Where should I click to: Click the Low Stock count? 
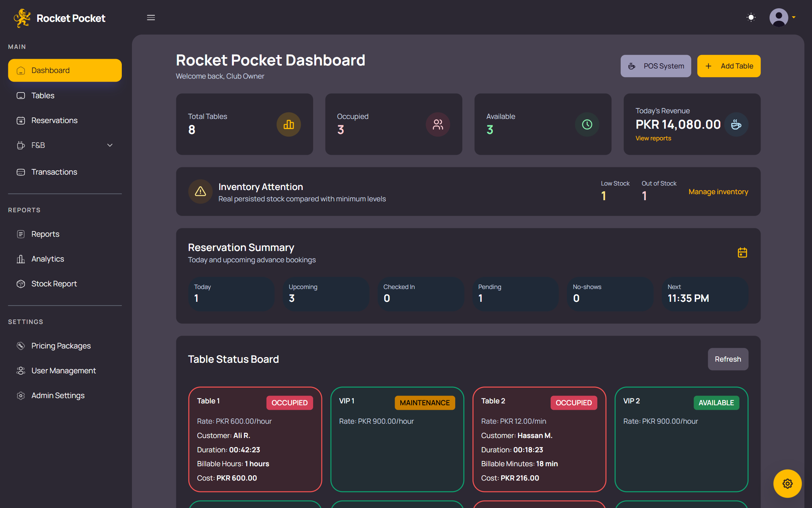pyautogui.click(x=603, y=196)
